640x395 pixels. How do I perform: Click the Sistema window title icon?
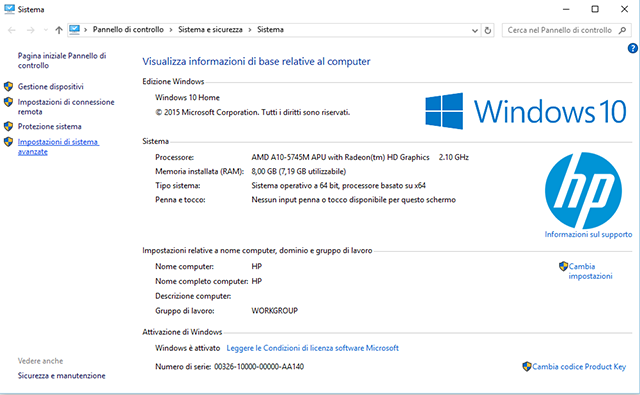(9, 9)
